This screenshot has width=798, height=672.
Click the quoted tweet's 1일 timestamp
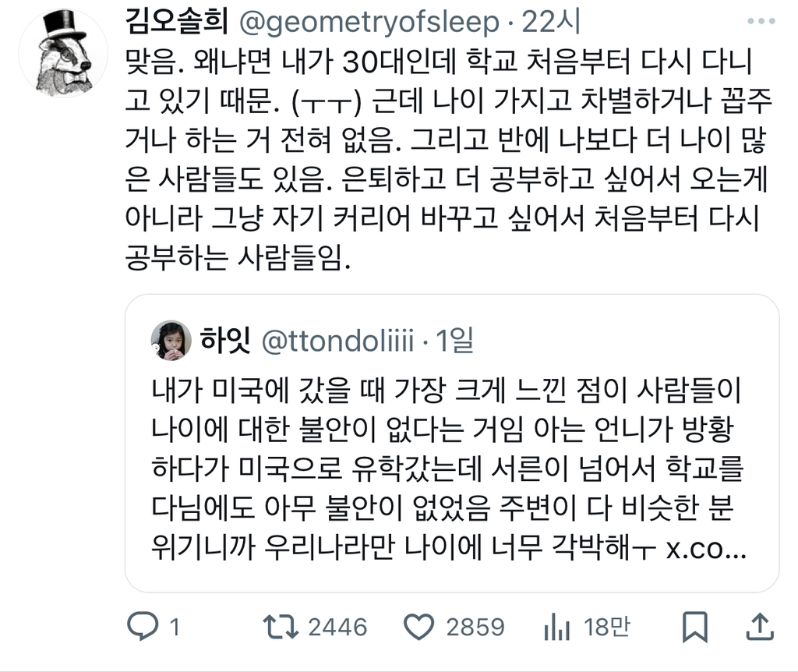click(456, 341)
